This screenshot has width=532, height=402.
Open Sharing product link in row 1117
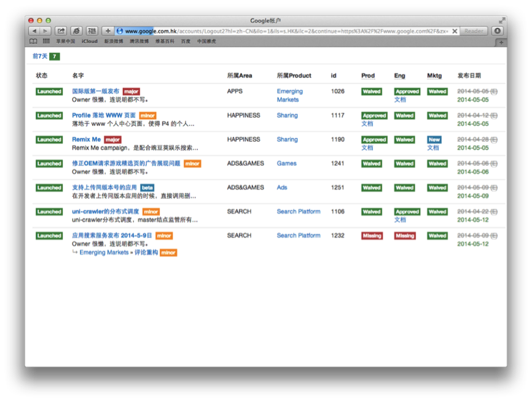pyautogui.click(x=287, y=115)
